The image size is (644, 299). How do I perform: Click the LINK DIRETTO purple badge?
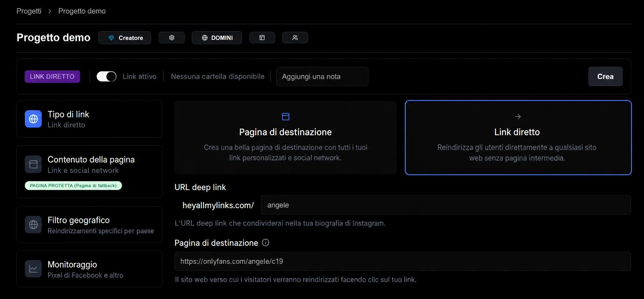click(52, 76)
